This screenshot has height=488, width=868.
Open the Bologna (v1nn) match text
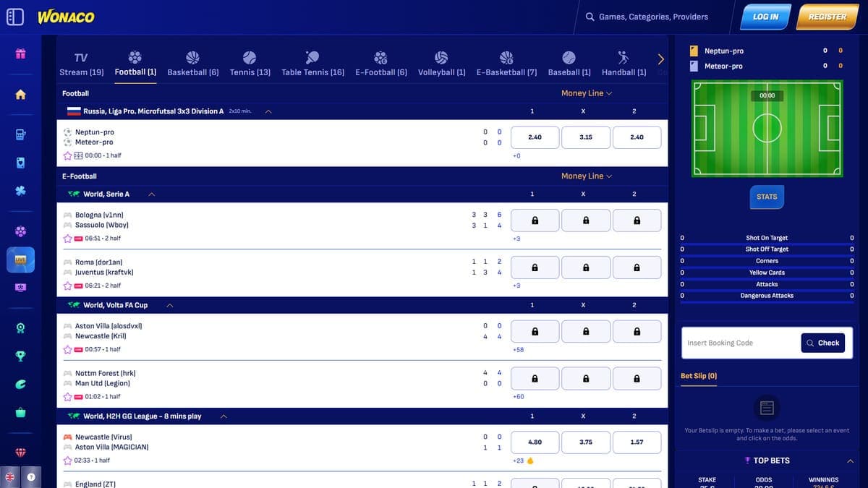coord(99,215)
